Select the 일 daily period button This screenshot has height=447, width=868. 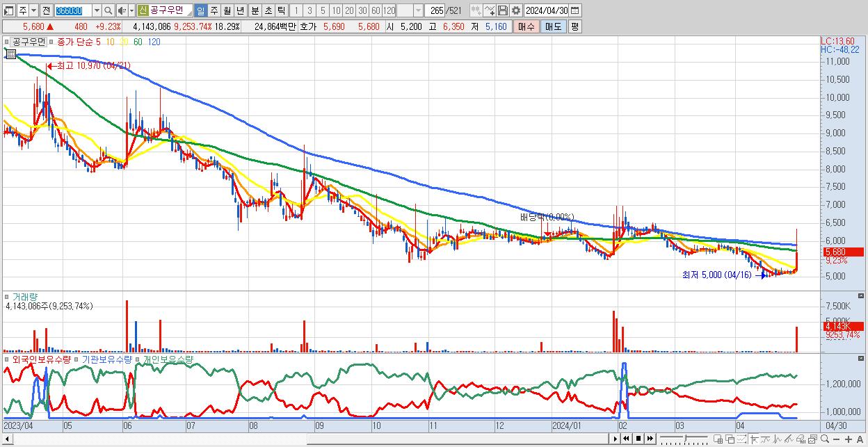tap(200, 10)
